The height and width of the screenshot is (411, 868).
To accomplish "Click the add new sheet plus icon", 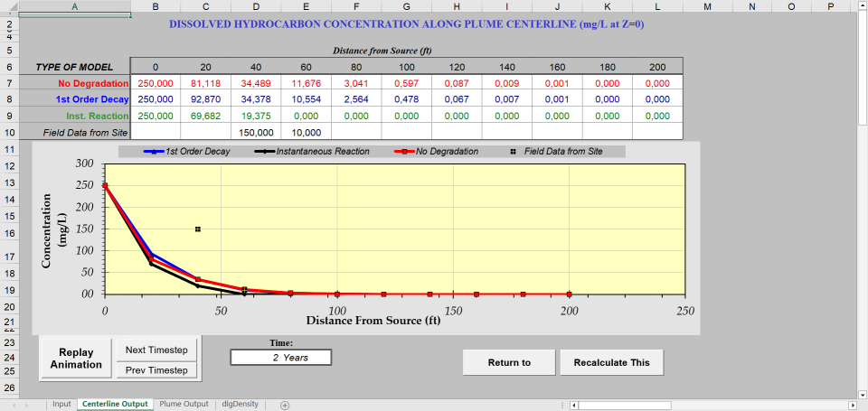I will tap(285, 405).
